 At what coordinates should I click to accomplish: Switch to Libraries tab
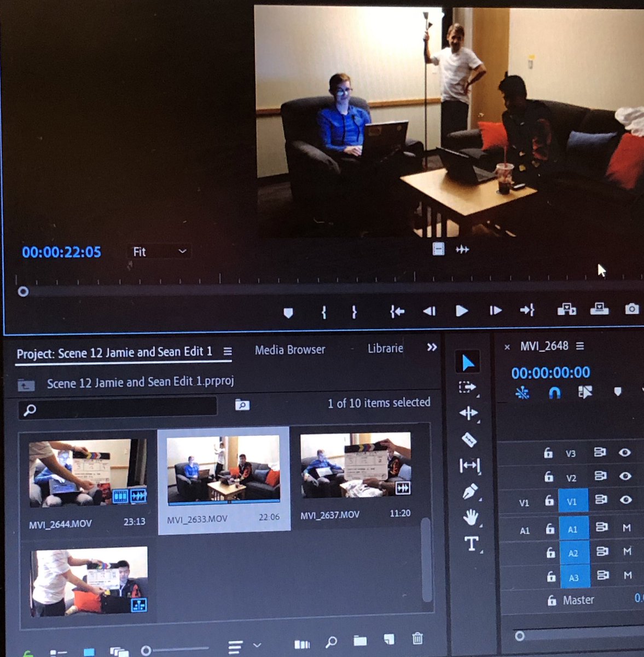[x=385, y=348]
